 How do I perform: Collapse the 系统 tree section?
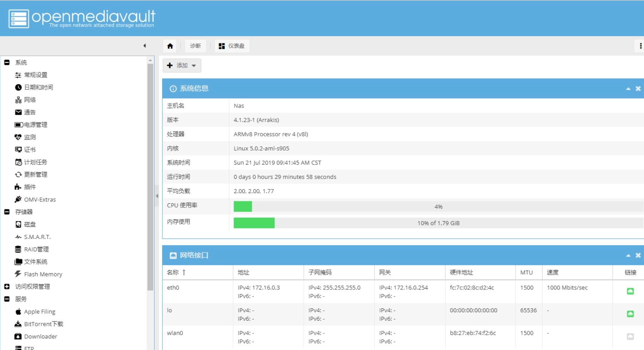7,62
